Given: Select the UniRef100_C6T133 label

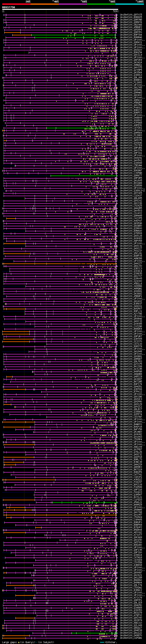Looking at the screenshot, I should click(131, 344).
